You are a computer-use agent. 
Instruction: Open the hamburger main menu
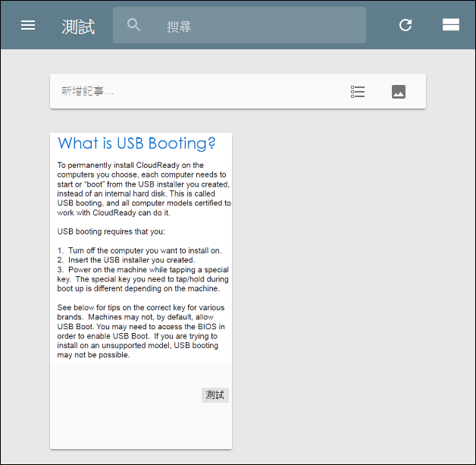pyautogui.click(x=28, y=25)
